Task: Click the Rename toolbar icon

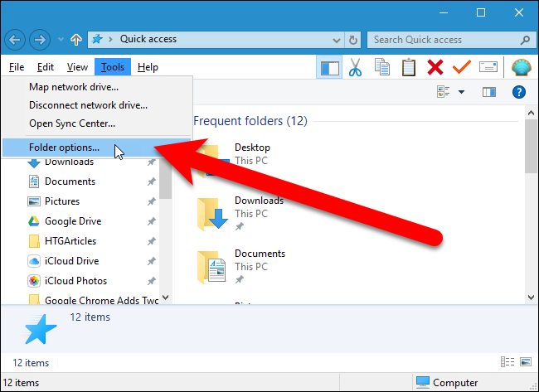Action: pyautogui.click(x=488, y=66)
